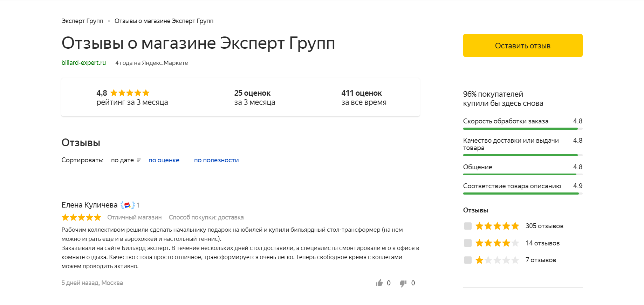This screenshot has height=305, width=644.
Task: Click the Оставить отзыв button
Action: [x=523, y=46]
